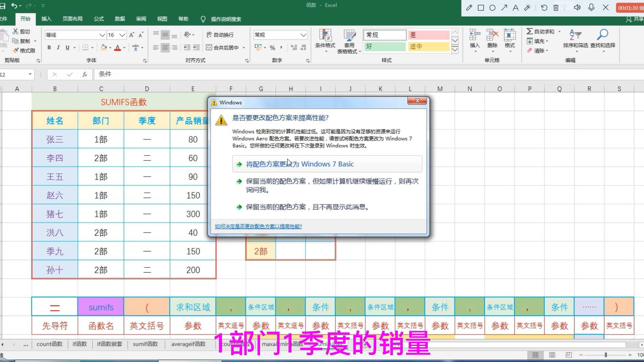644x362 pixels.
Task: Click the percent style icon
Action: pos(272,48)
